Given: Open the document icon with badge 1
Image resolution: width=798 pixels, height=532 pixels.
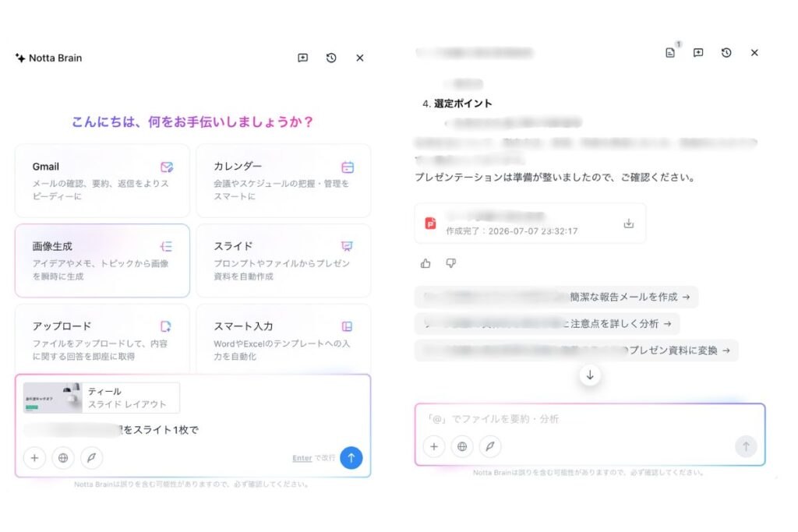Looking at the screenshot, I should [670, 52].
